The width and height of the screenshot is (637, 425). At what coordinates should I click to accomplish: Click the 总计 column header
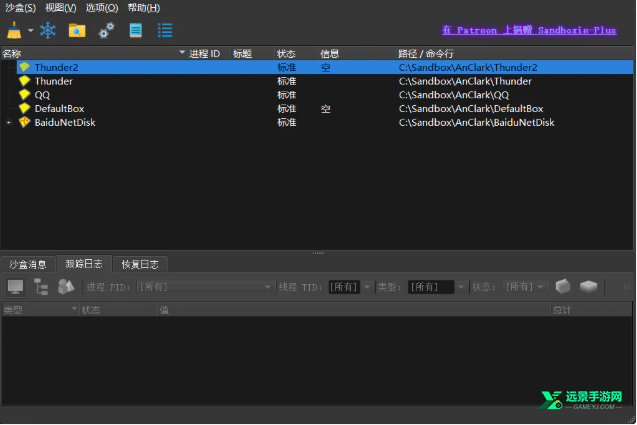click(x=591, y=310)
